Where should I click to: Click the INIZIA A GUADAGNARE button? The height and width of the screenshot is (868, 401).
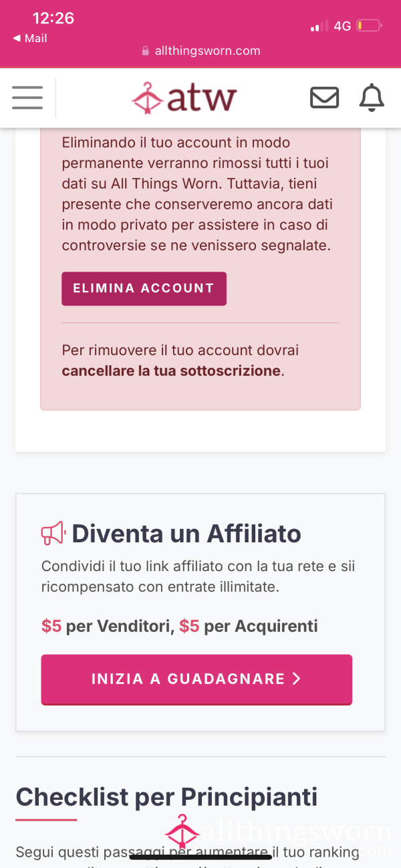(x=196, y=679)
